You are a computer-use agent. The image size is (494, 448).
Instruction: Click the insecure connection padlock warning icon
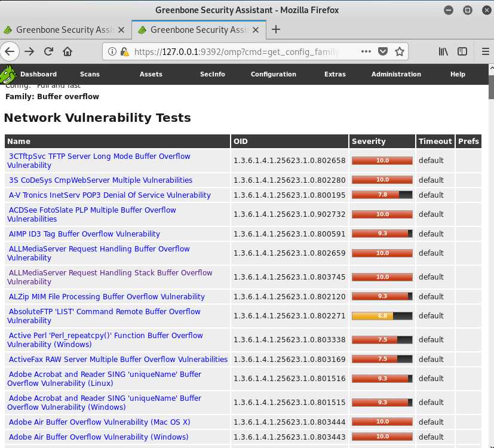coord(124,51)
